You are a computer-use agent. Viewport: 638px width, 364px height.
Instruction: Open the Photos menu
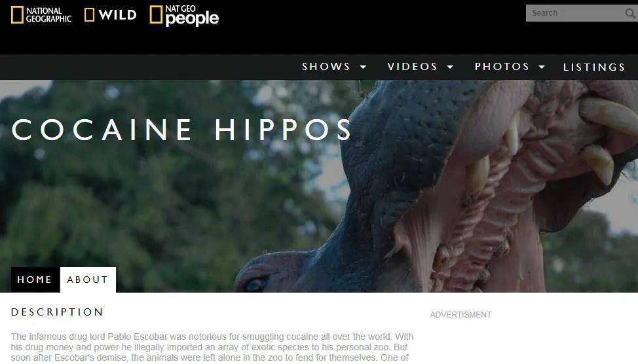tap(502, 67)
